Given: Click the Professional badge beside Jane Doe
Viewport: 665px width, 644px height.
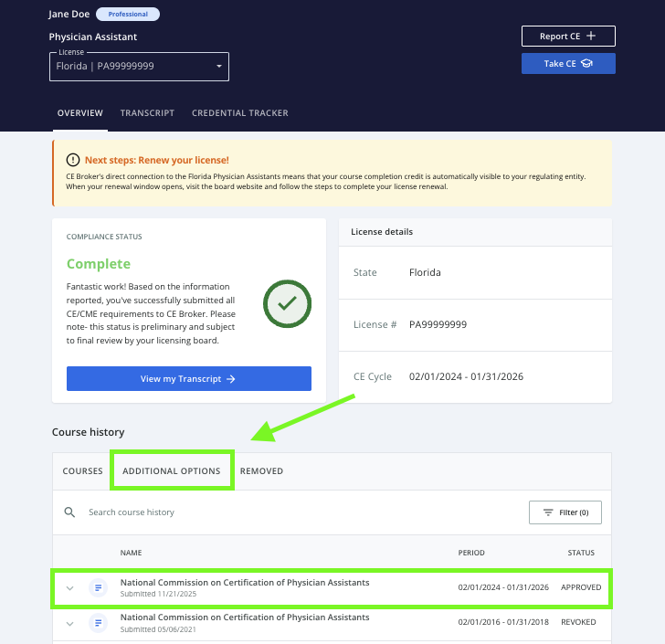Looking at the screenshot, I should pyautogui.click(x=128, y=15).
